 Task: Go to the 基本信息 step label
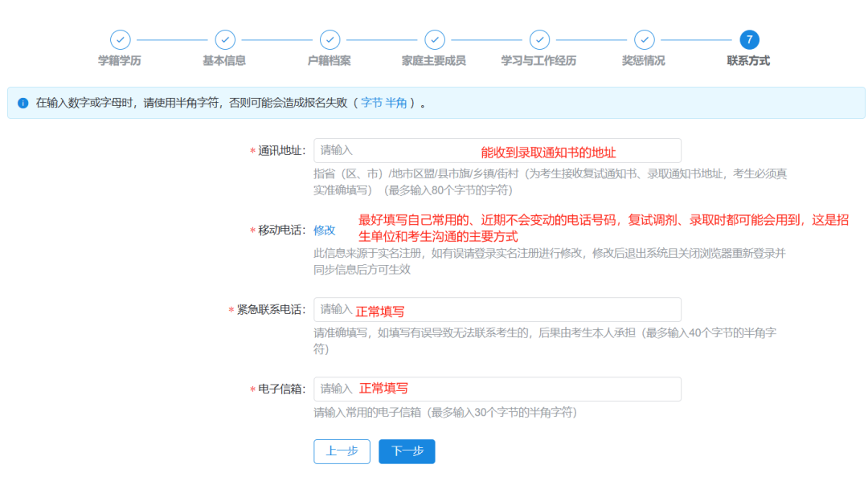[x=224, y=61]
